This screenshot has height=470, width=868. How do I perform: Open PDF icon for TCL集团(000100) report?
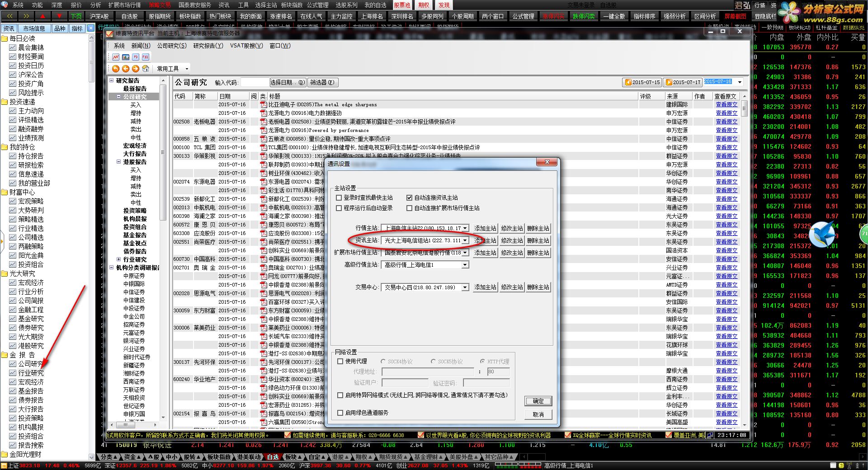tap(264, 147)
